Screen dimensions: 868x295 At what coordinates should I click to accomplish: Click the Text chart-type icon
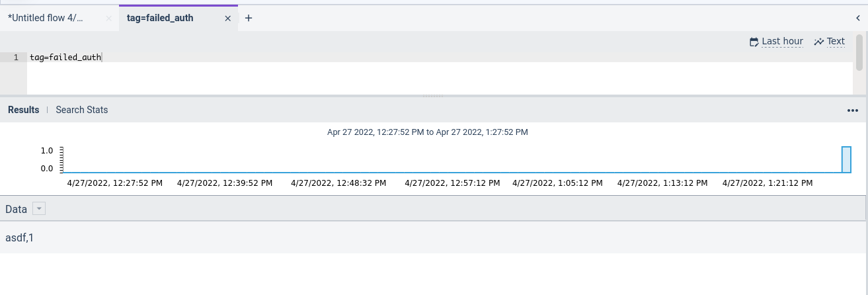point(819,42)
